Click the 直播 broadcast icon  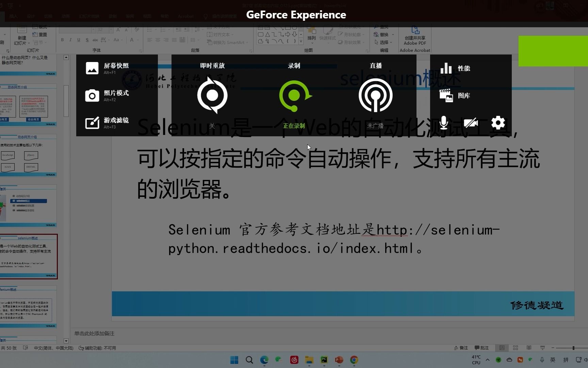pos(376,95)
